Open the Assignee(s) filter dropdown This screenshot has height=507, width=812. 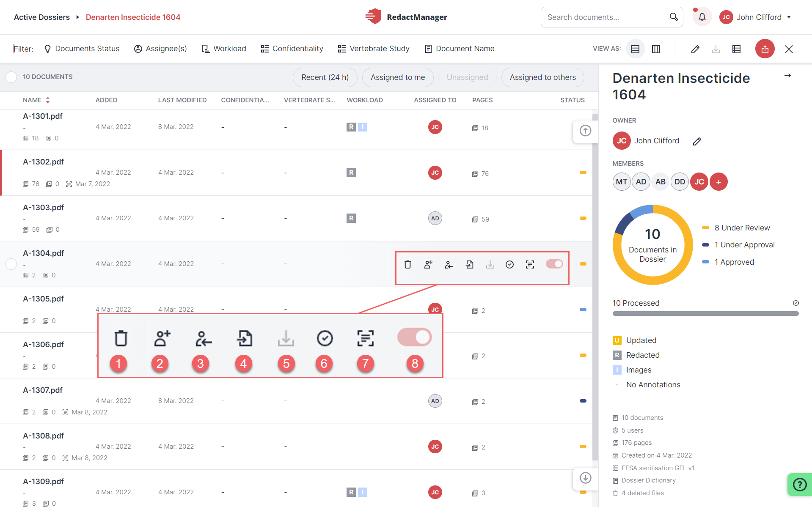(x=160, y=49)
